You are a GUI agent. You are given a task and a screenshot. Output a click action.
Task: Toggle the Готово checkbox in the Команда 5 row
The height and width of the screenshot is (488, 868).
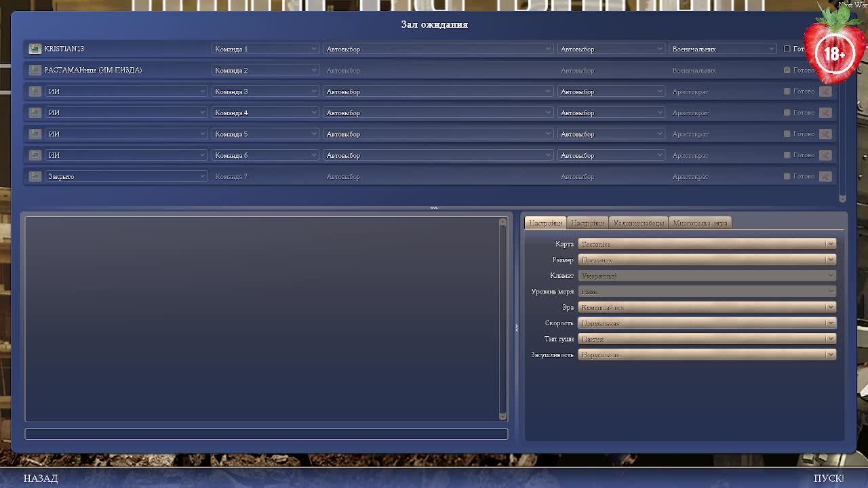[x=787, y=134]
